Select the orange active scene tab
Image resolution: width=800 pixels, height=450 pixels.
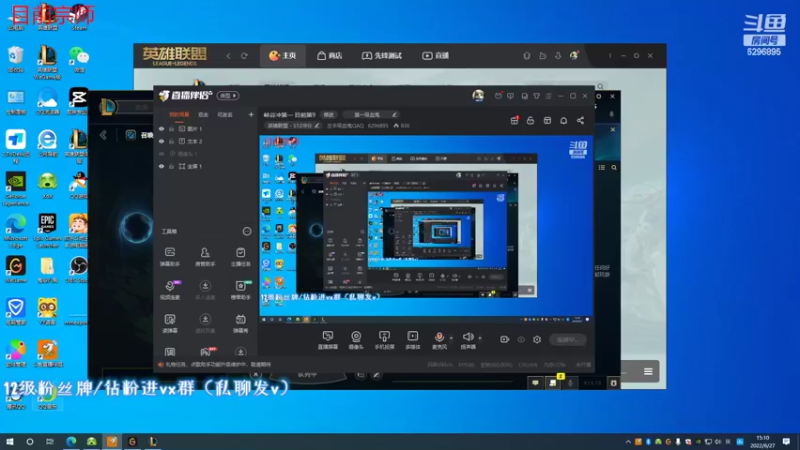pos(179,115)
